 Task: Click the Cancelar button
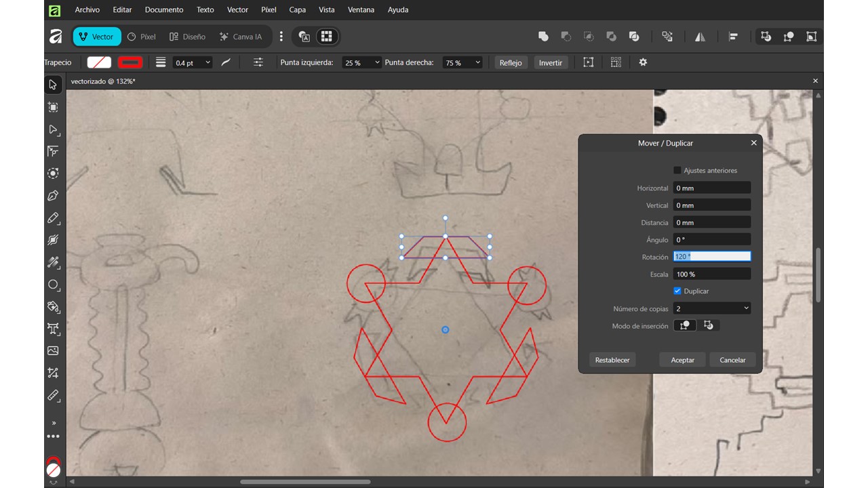click(732, 360)
